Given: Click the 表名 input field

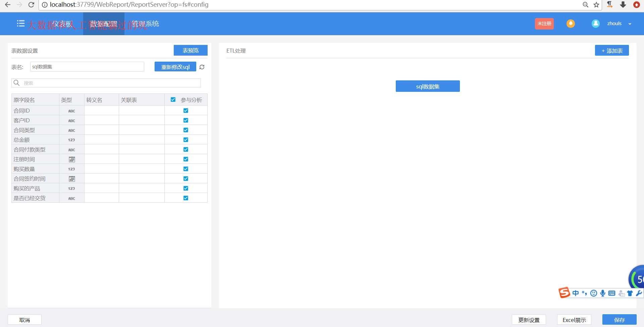Looking at the screenshot, I should tap(87, 67).
